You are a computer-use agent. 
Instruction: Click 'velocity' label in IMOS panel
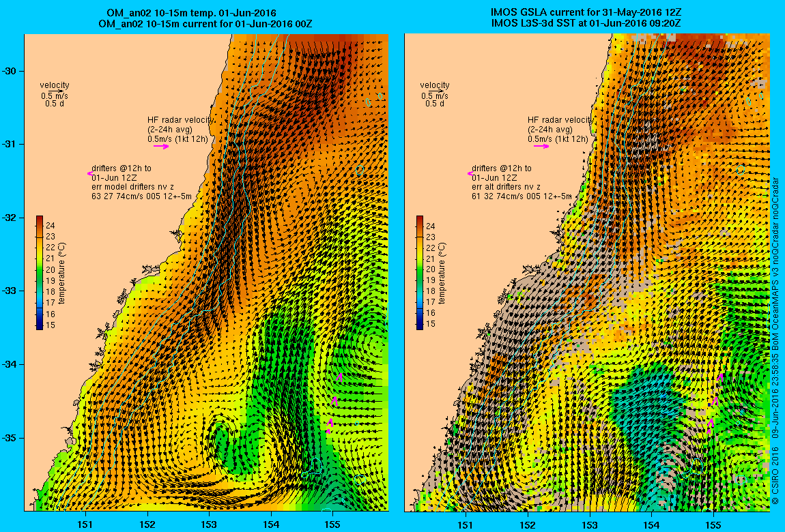coord(435,85)
